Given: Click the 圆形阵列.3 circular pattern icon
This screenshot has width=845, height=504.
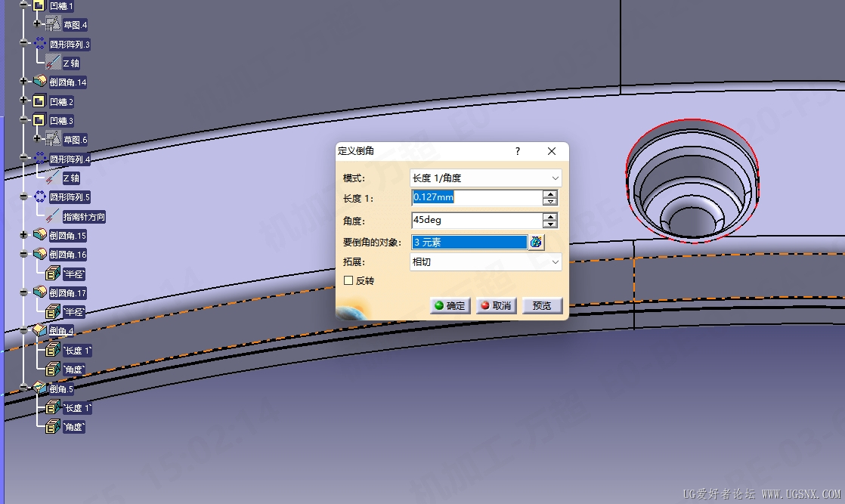Looking at the screenshot, I should tap(40, 43).
